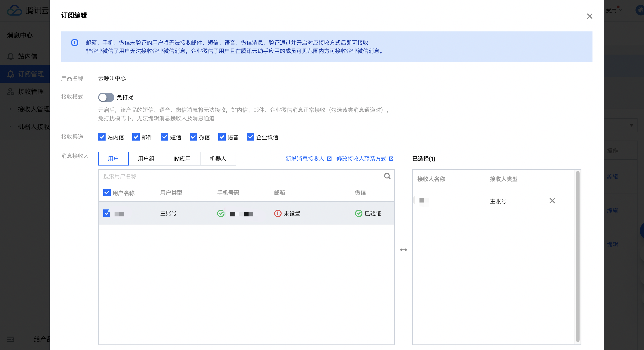Toggle the select-all 用户名称 header checkbox

pos(107,192)
